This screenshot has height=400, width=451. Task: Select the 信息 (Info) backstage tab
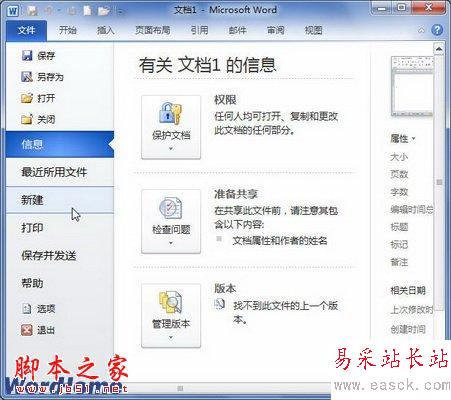pyautogui.click(x=60, y=144)
